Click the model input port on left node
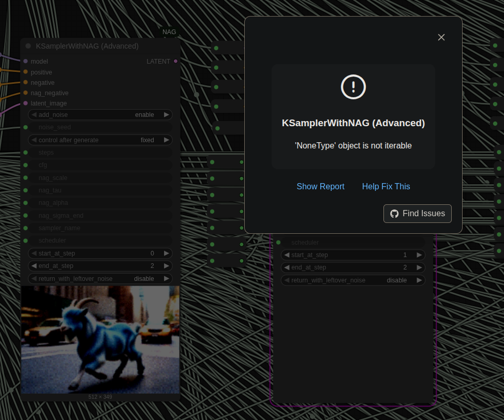 (25, 61)
